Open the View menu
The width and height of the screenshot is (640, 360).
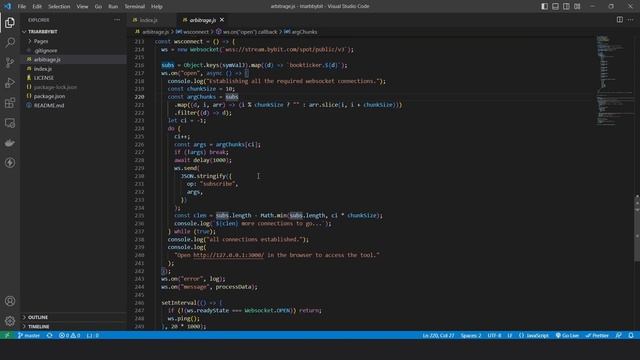click(x=82, y=7)
